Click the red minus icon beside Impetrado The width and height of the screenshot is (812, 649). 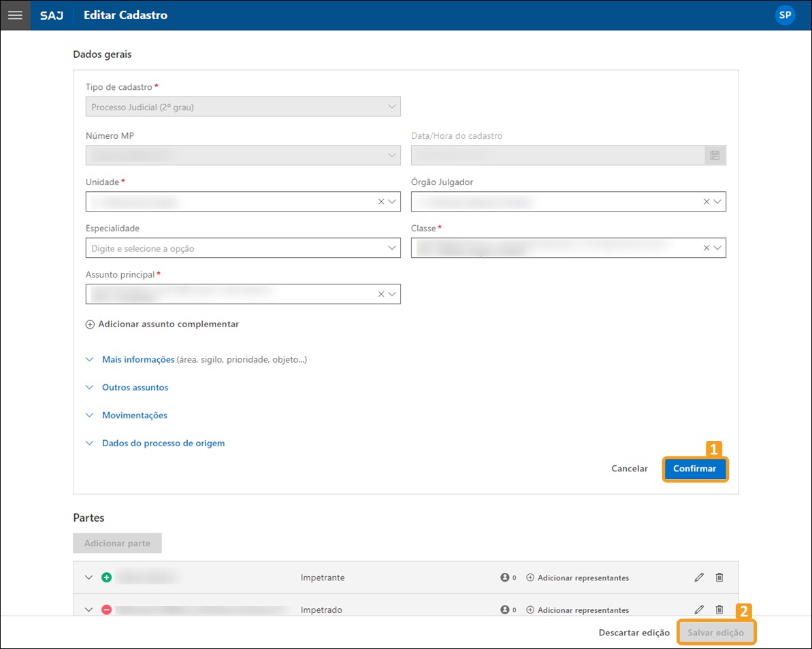(106, 610)
